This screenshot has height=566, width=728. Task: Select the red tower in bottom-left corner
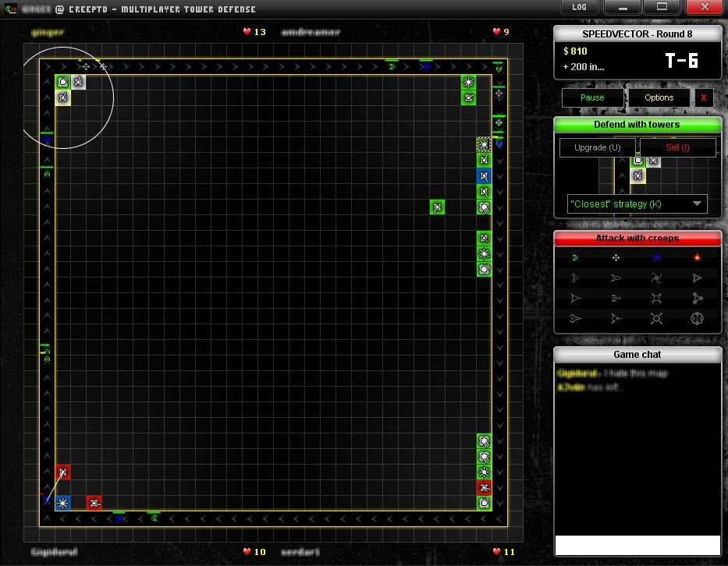point(63,472)
